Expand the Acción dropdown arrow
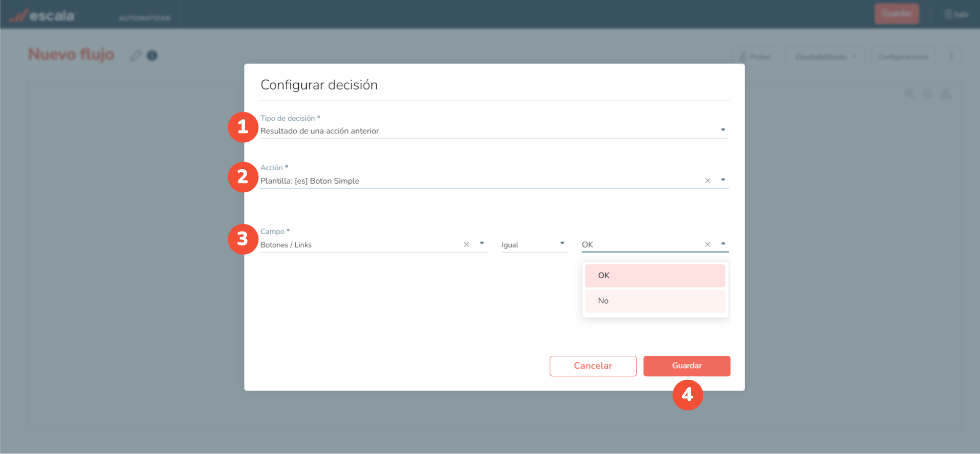The height and width of the screenshot is (454, 980). tap(723, 180)
